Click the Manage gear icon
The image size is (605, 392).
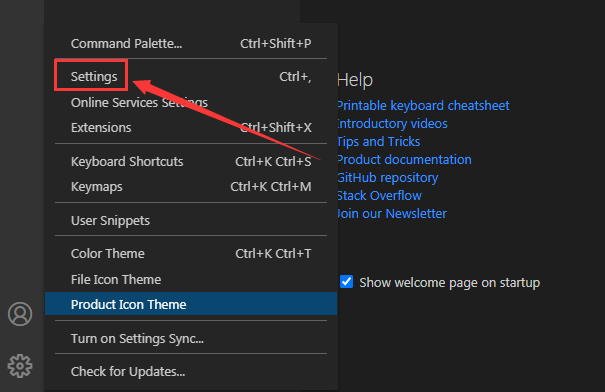point(20,366)
